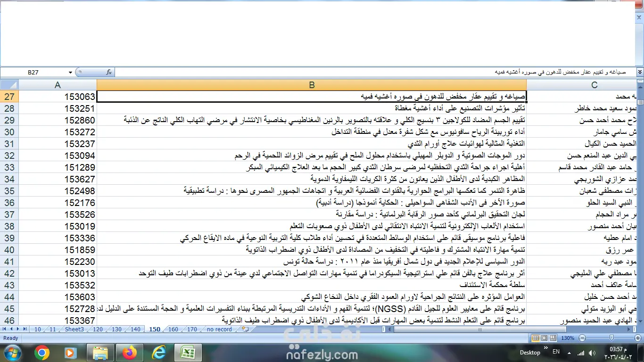Open Google Chrome from the taskbar
The width and height of the screenshot is (644, 362).
[41, 352]
